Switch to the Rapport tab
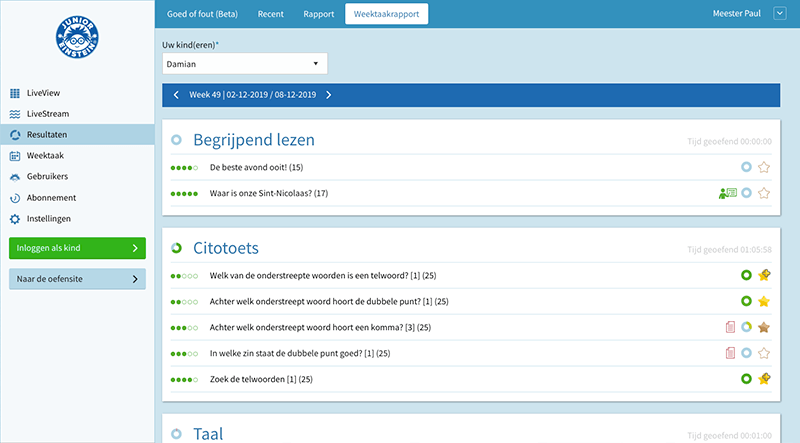Viewport: 800px width, 443px height. [318, 14]
